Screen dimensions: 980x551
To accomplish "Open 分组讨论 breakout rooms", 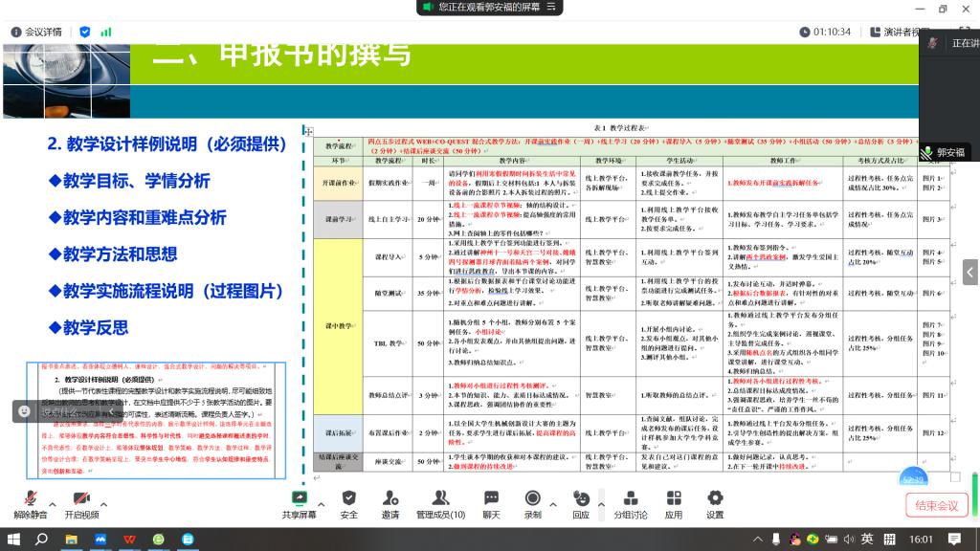I will coord(631,503).
